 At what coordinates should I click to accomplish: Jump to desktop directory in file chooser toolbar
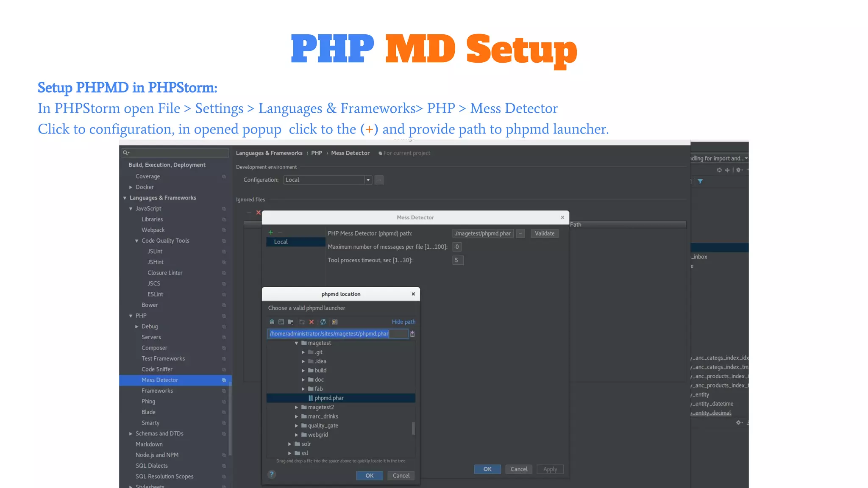tap(281, 322)
